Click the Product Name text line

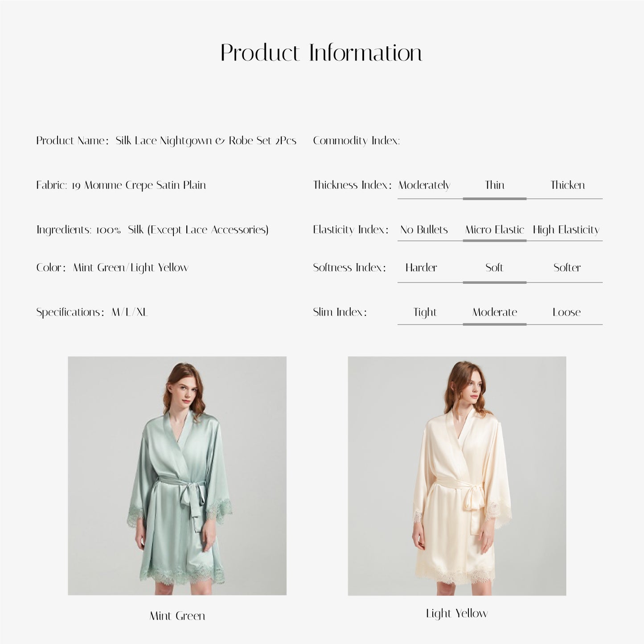166,141
